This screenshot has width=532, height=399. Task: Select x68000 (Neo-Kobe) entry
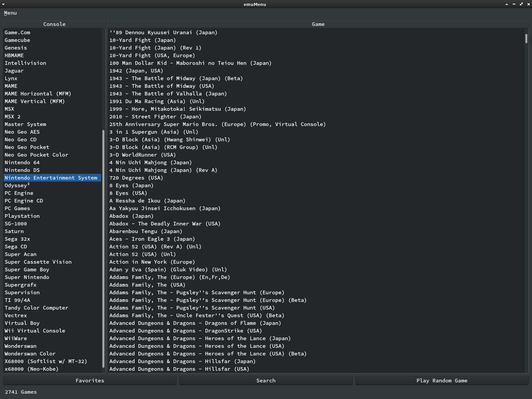52,369
